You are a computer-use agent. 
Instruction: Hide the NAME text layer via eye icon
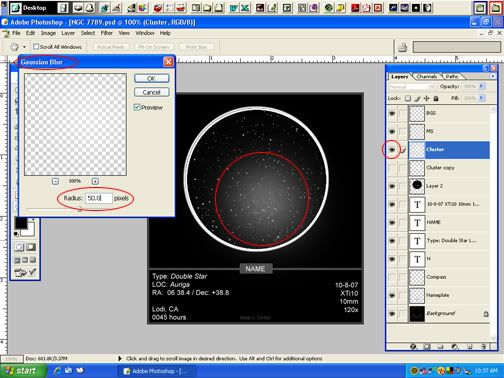(392, 222)
